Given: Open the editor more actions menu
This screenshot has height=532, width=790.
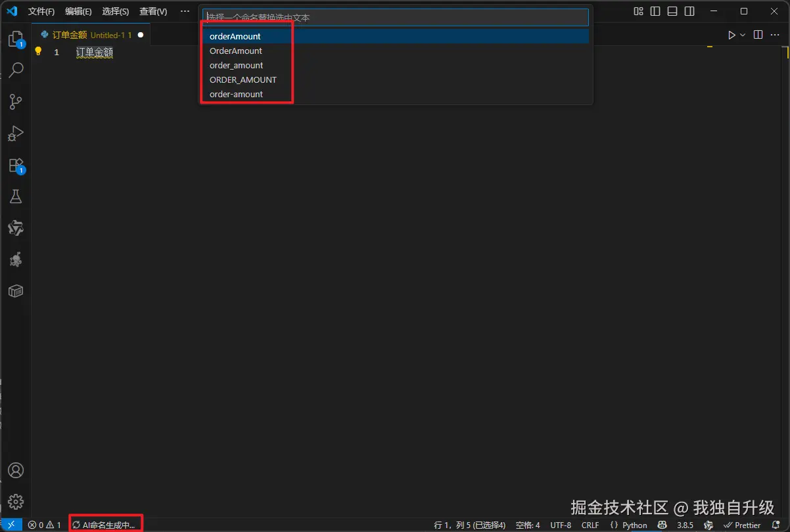Looking at the screenshot, I should (774, 35).
